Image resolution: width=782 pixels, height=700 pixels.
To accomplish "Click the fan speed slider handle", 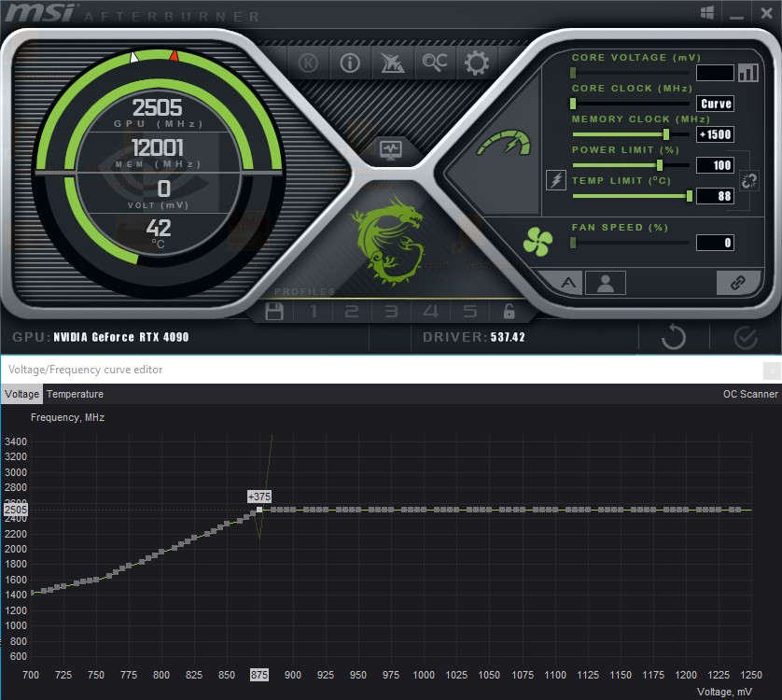I will click(x=573, y=243).
